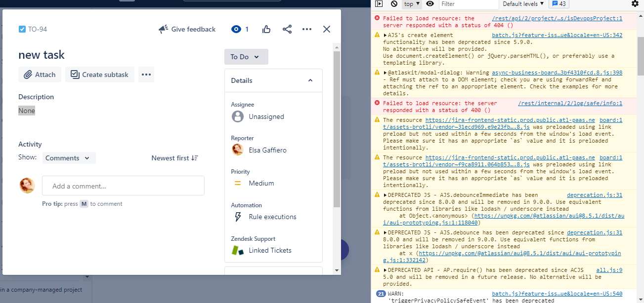Toggle the watch issue eye icon
644x303 pixels.
pyautogui.click(x=236, y=29)
